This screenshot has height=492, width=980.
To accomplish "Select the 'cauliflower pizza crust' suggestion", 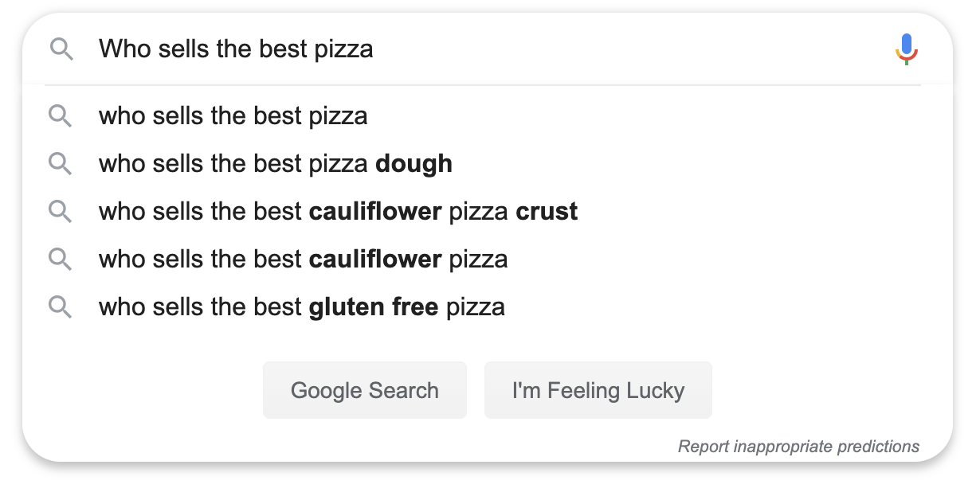I will (x=337, y=211).
